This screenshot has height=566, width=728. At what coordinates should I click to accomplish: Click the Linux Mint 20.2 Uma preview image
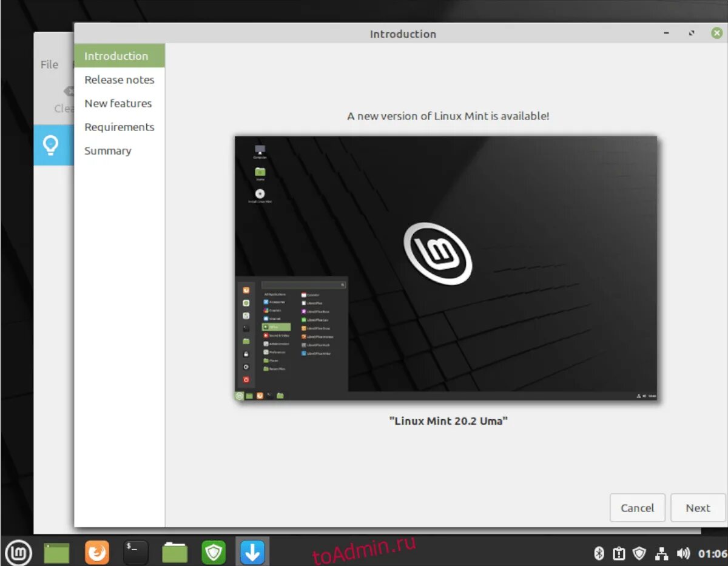[x=446, y=269]
